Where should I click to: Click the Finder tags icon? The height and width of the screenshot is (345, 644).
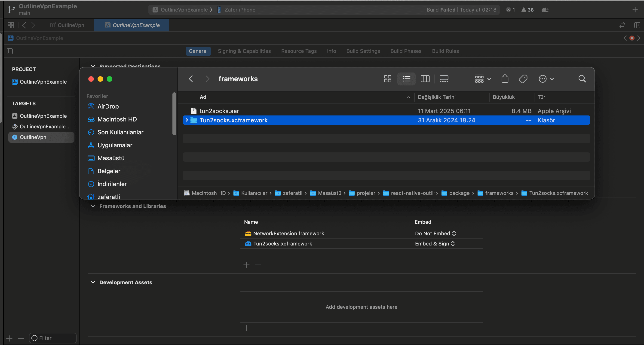pos(523,79)
